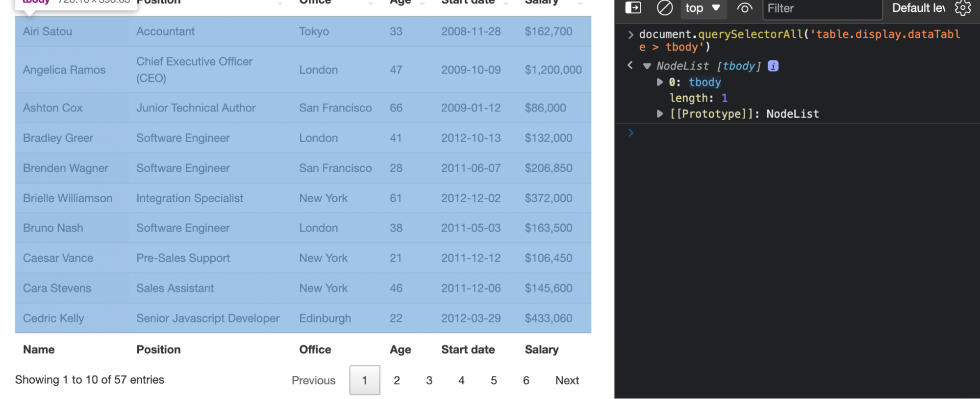This screenshot has width=980, height=399.
Task: Go to the Previous page
Action: [x=313, y=380]
